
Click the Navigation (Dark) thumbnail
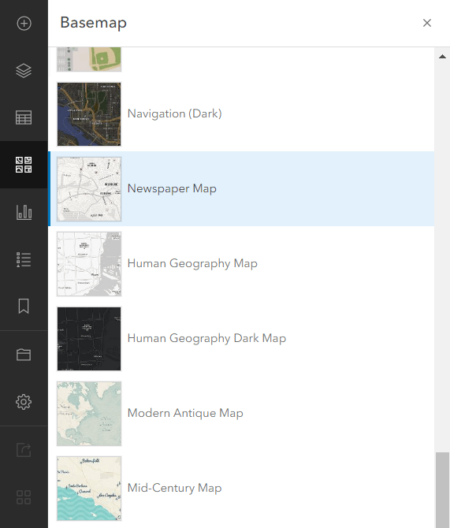89,114
